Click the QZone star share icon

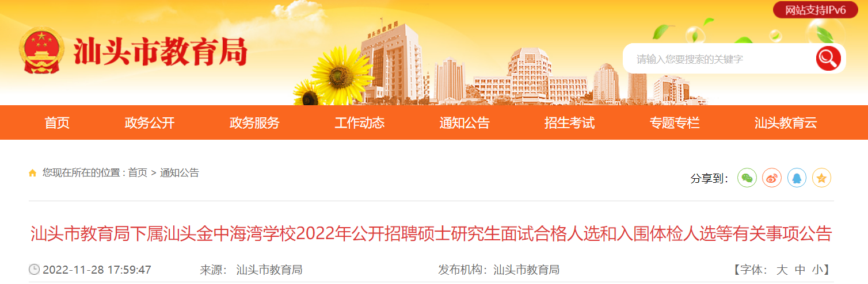pos(821,178)
